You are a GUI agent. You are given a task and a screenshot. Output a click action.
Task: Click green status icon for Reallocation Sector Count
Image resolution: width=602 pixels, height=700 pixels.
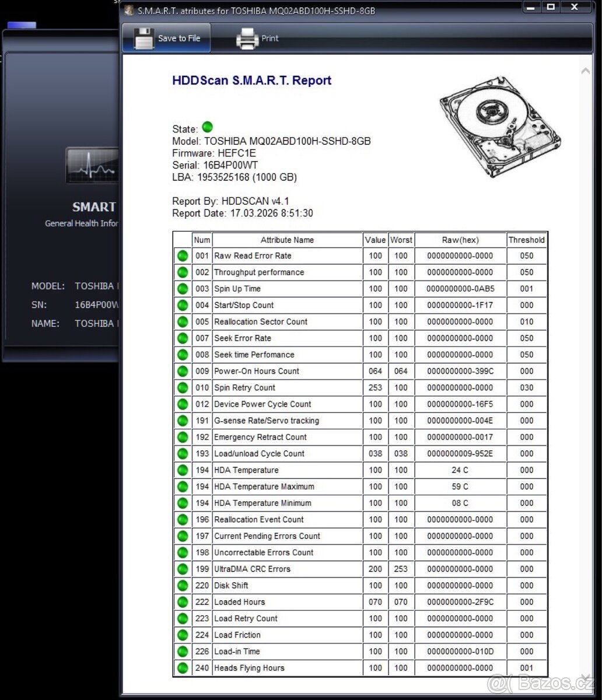tap(183, 321)
